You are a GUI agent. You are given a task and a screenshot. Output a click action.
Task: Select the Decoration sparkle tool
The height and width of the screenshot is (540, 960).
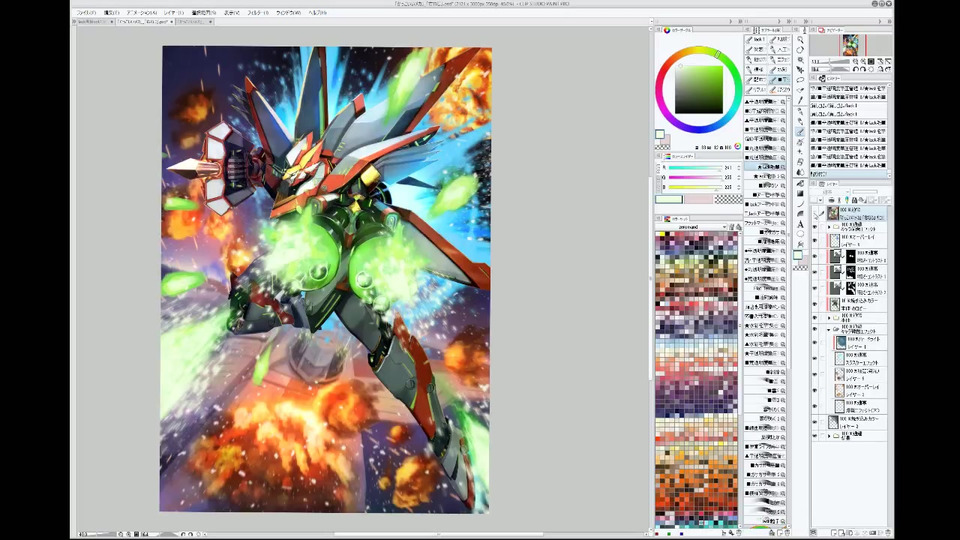pyautogui.click(x=800, y=152)
